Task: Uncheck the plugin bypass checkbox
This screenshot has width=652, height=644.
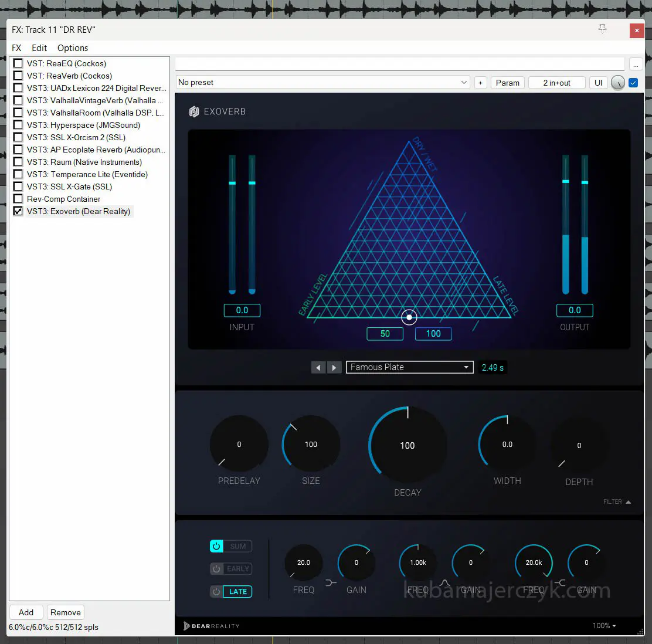Action: click(x=633, y=83)
